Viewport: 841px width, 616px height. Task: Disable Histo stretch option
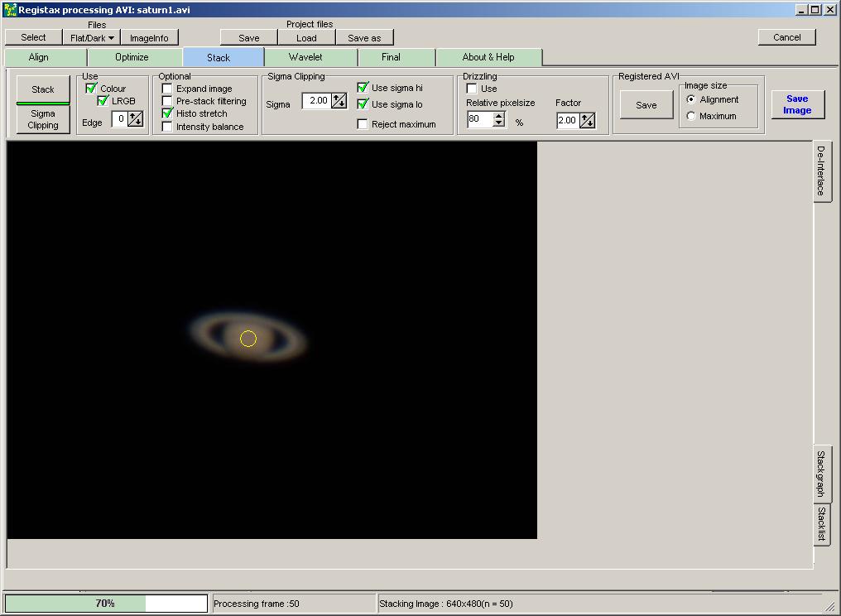coord(167,113)
